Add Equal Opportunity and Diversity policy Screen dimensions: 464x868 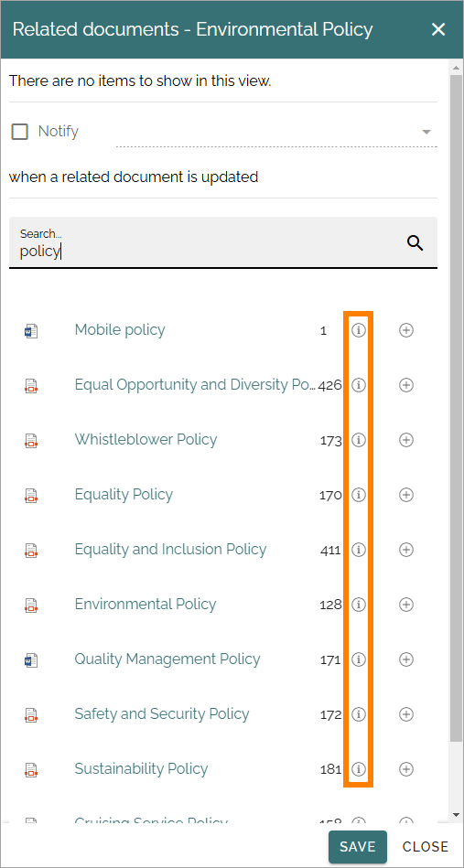406,385
